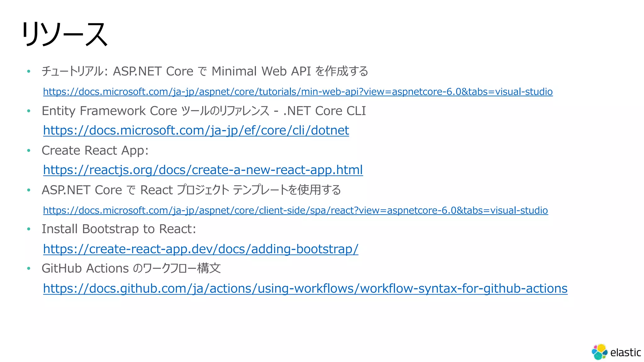Open the reactjs.org create-a-new-react-app link

pyautogui.click(x=203, y=170)
